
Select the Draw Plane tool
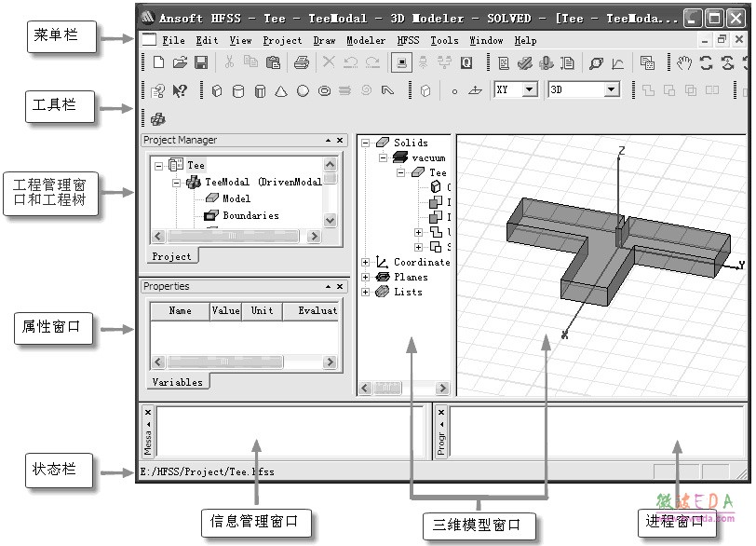pyautogui.click(x=475, y=90)
